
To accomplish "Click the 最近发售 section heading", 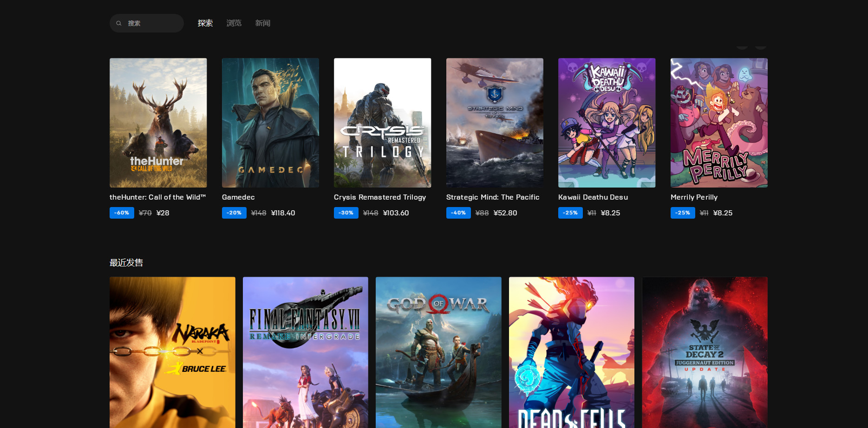I will (x=126, y=263).
